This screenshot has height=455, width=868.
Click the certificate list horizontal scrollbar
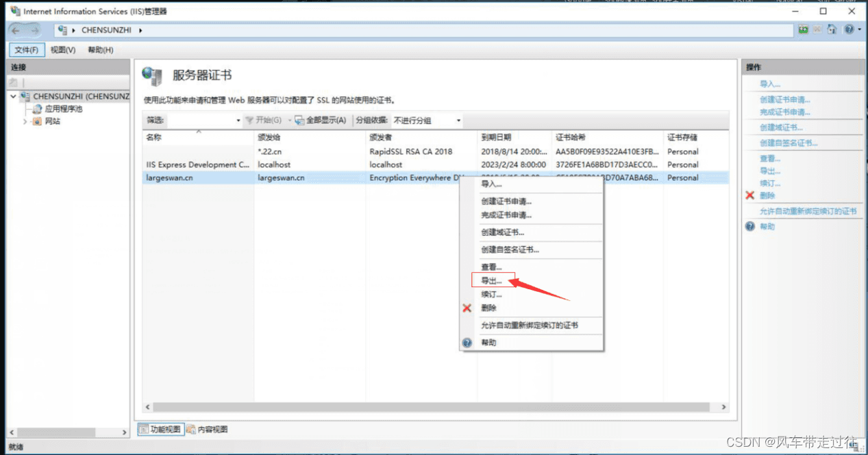click(435, 407)
